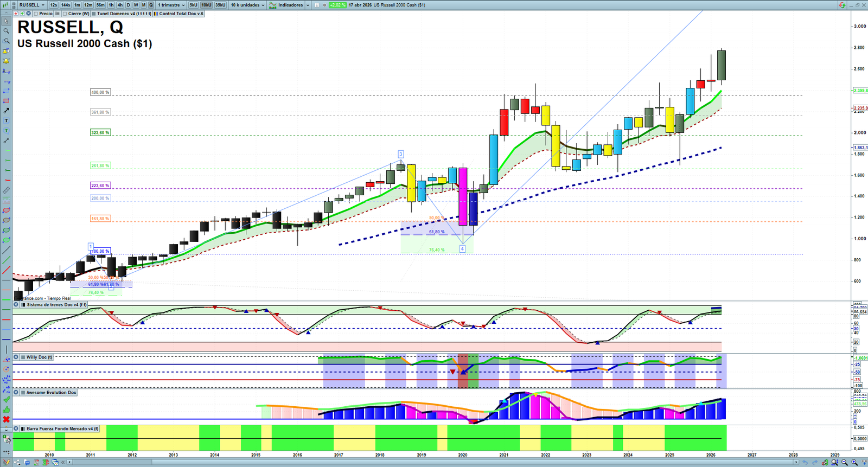Toggle the Precio checkbox
The image size is (868, 467).
36,14
